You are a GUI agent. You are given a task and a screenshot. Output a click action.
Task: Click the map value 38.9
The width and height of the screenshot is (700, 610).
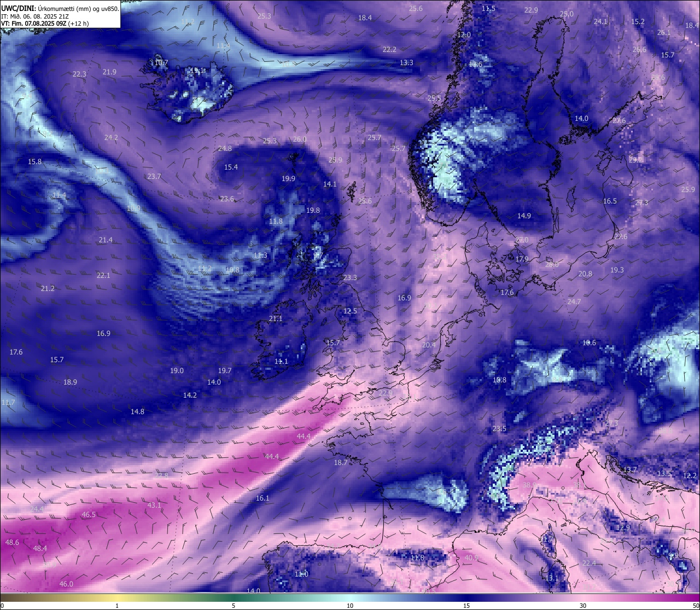(529, 485)
